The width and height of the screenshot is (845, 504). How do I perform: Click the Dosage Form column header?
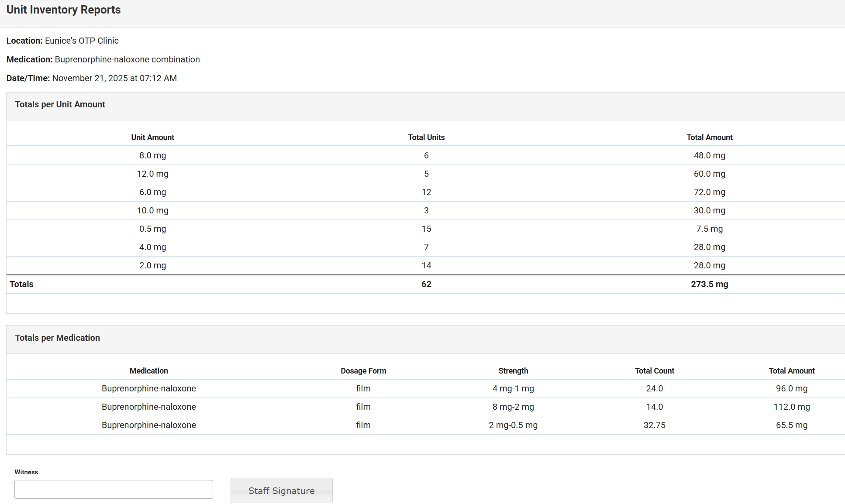(x=363, y=371)
